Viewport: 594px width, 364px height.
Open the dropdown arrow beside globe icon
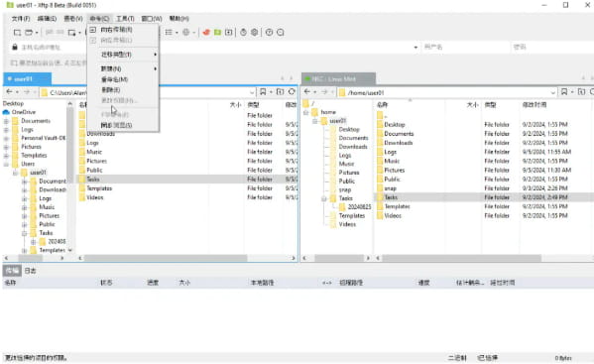(x=194, y=33)
